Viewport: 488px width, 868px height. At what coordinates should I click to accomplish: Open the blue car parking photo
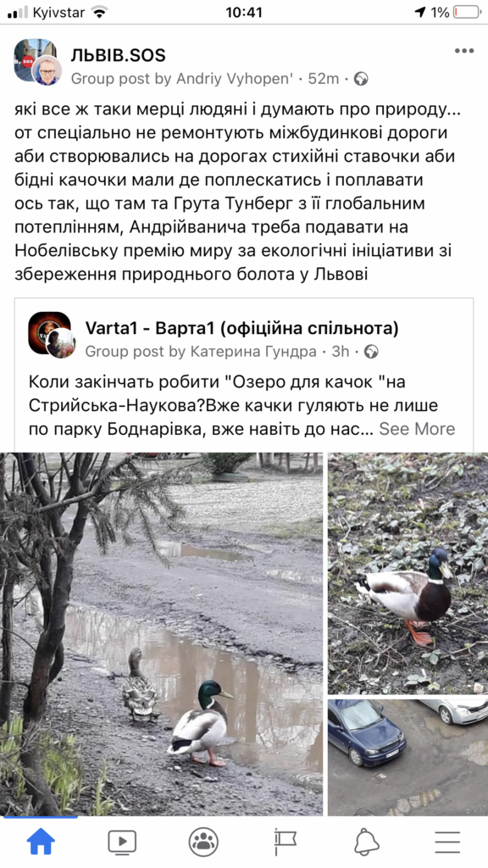[x=408, y=758]
